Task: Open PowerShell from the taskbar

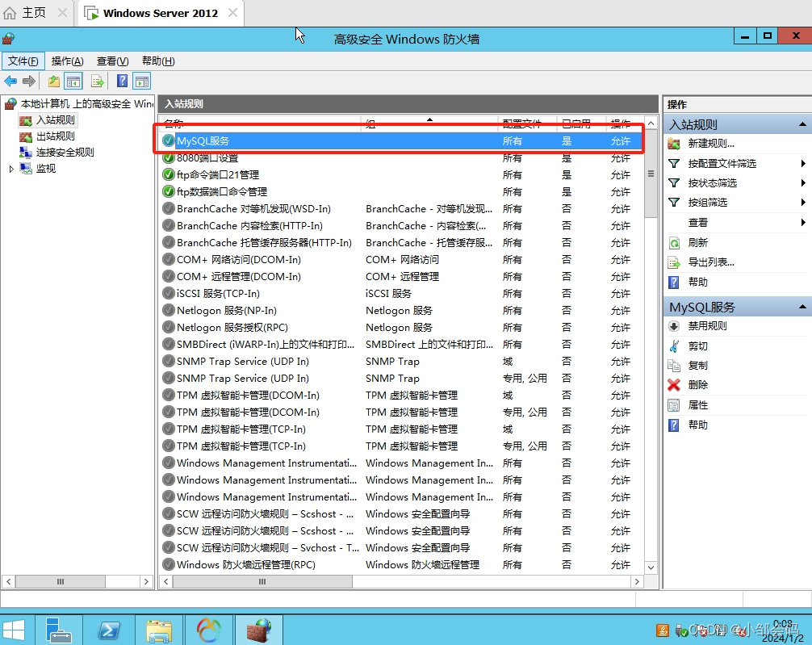Action: tap(109, 630)
